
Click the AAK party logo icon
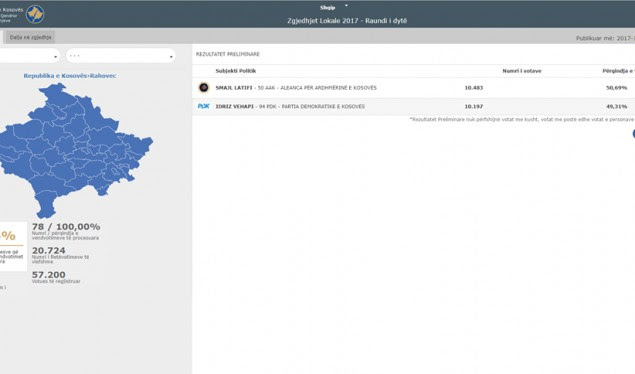(x=204, y=87)
